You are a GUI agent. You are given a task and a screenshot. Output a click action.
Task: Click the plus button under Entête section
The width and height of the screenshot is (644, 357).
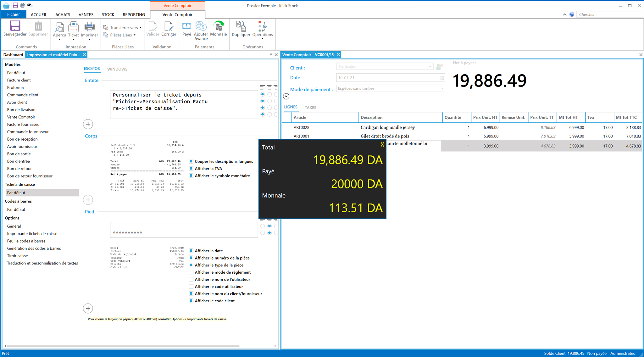point(88,124)
